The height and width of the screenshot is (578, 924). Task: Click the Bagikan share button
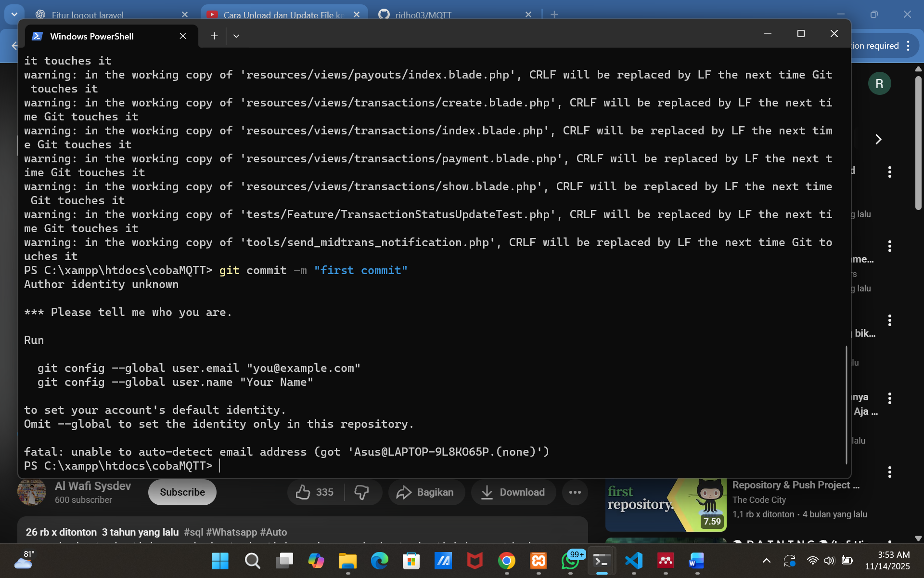pyautogui.click(x=426, y=492)
